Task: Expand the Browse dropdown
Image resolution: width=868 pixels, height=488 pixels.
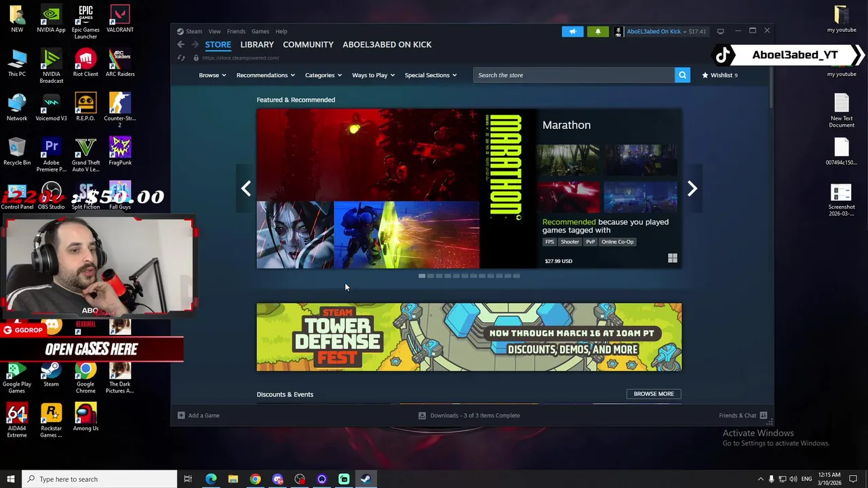Action: coord(212,75)
